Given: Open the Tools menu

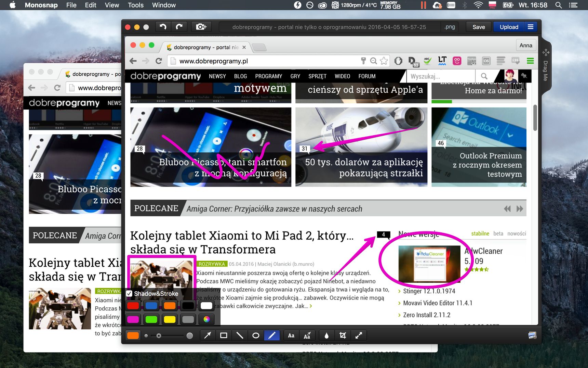Looking at the screenshot, I should (136, 5).
